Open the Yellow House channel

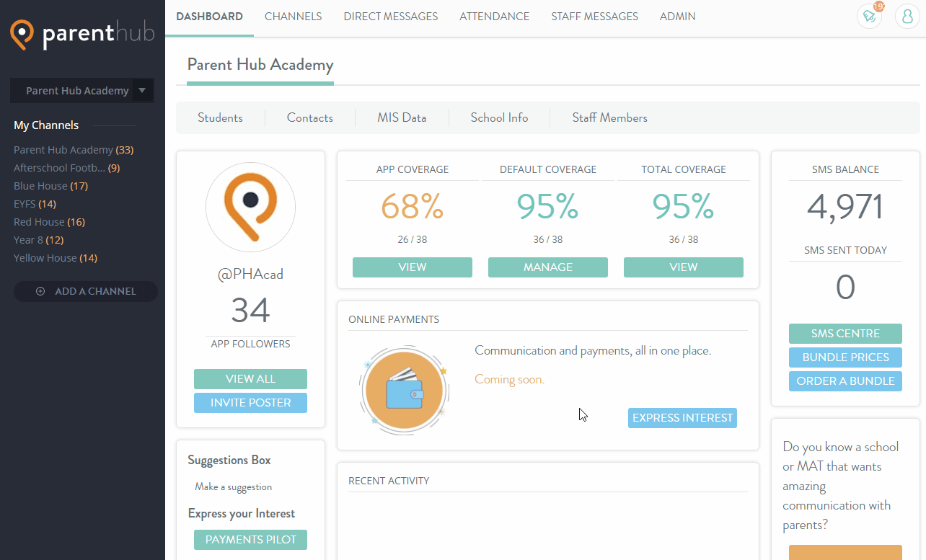point(56,258)
